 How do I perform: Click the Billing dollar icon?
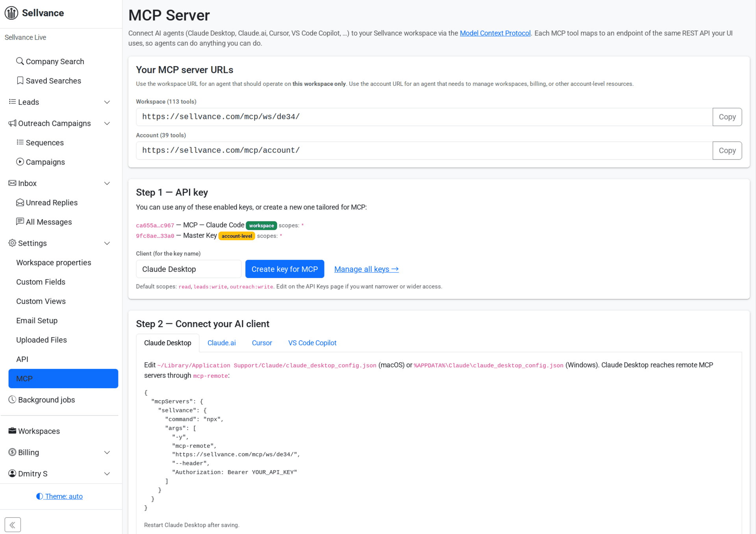(12, 452)
